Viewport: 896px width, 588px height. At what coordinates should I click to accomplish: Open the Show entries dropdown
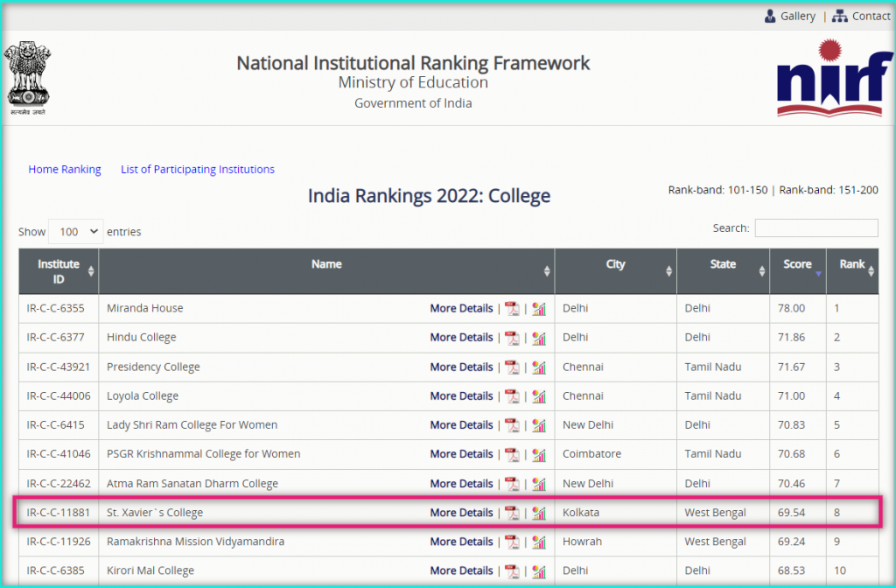click(76, 231)
